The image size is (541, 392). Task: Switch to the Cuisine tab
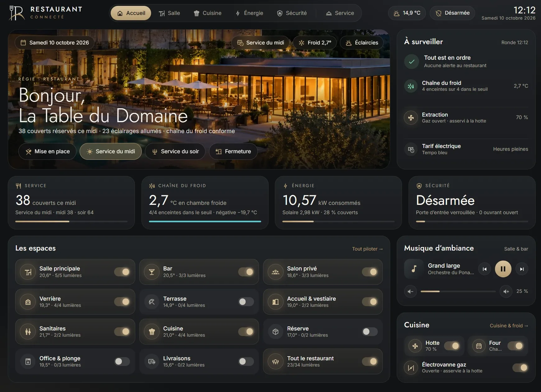(208, 13)
